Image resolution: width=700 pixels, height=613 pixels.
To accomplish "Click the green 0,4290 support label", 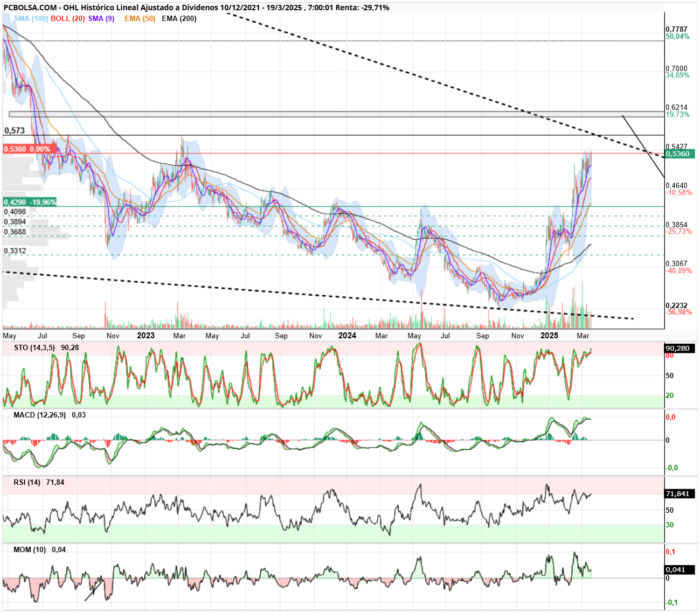I will click(30, 203).
